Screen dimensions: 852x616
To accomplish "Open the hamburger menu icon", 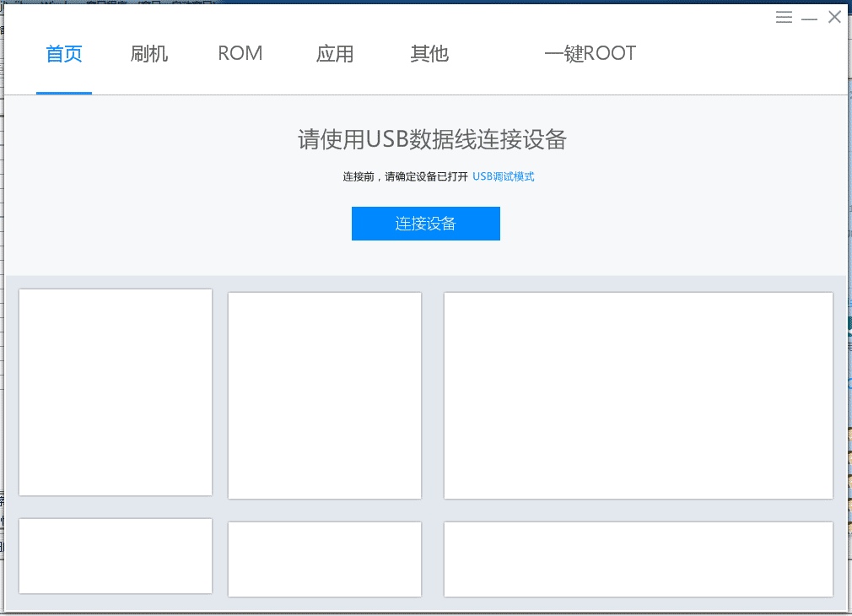I will (784, 16).
